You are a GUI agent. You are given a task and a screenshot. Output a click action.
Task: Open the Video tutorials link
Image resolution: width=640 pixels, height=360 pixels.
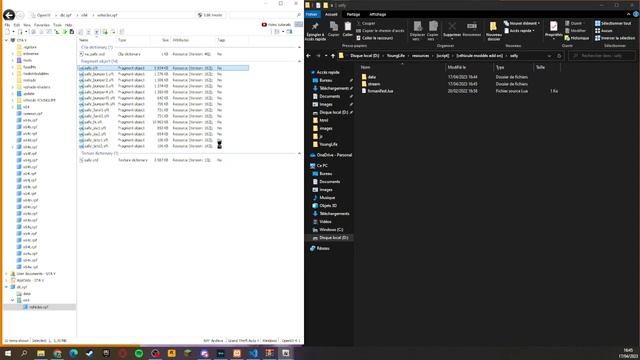pyautogui.click(x=276, y=25)
